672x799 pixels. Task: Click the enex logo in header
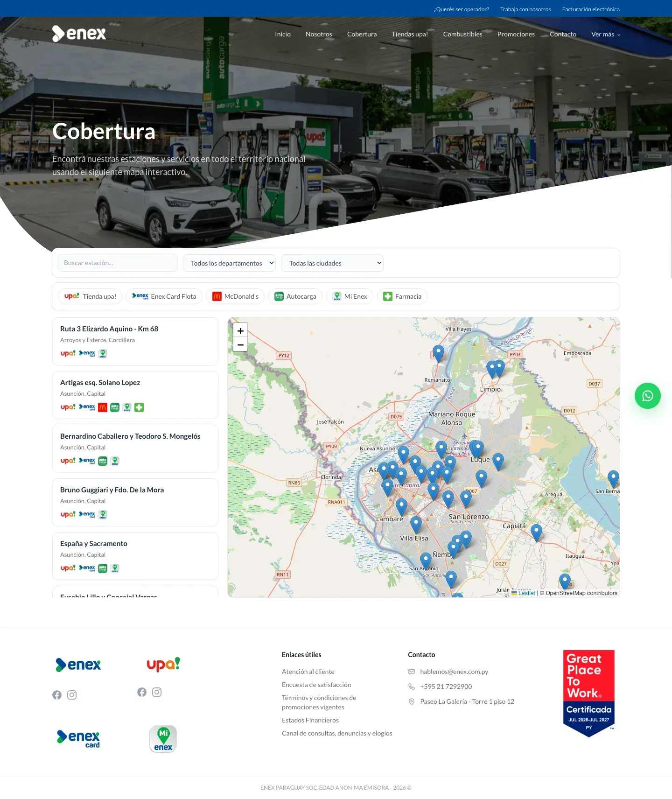pos(79,34)
